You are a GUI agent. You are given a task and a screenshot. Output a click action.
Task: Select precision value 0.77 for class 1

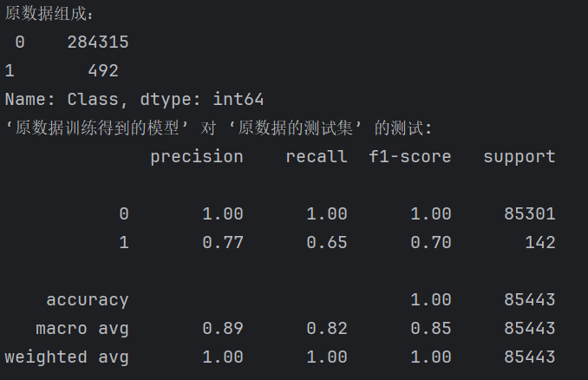(223, 243)
